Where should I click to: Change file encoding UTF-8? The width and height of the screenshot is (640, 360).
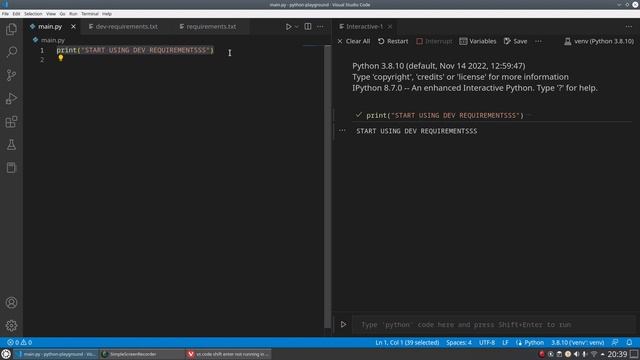tap(487, 342)
